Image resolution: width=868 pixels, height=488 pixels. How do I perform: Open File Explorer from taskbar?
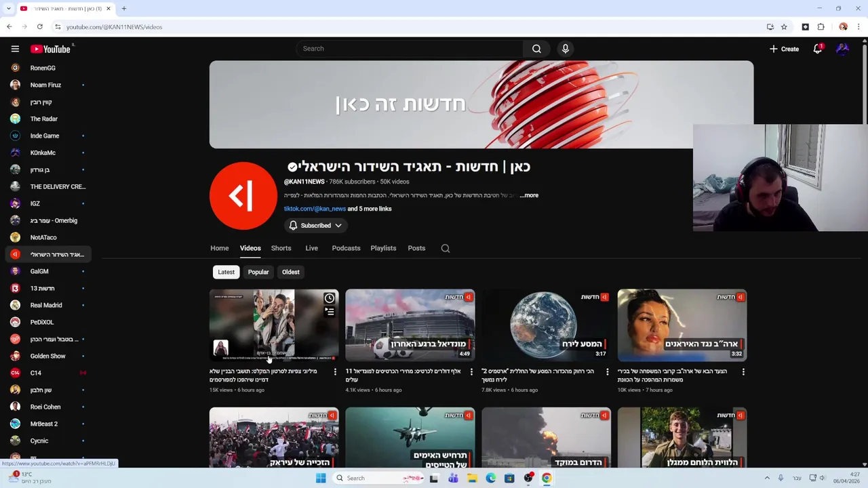pos(472,478)
